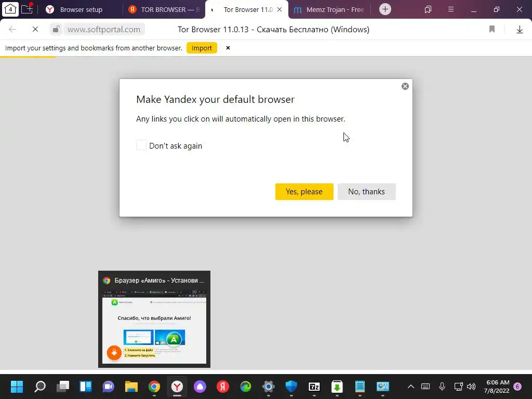The width and height of the screenshot is (532, 399).
Task: Go back with the back arrow
Action: coord(12,30)
